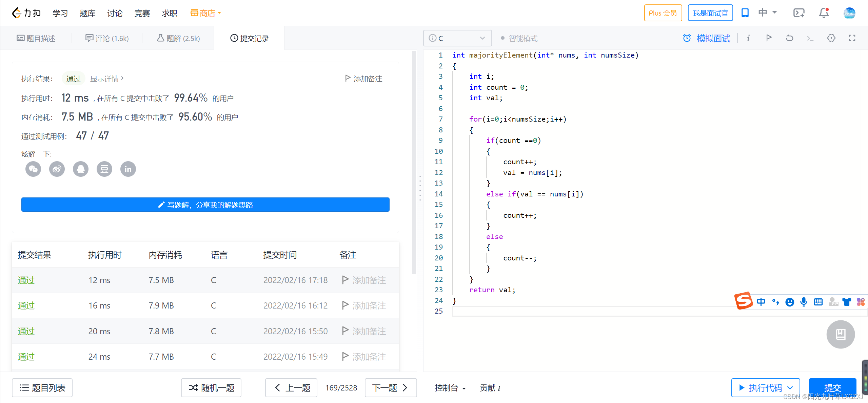
Task: Open the site language 中 dropdown
Action: (767, 13)
